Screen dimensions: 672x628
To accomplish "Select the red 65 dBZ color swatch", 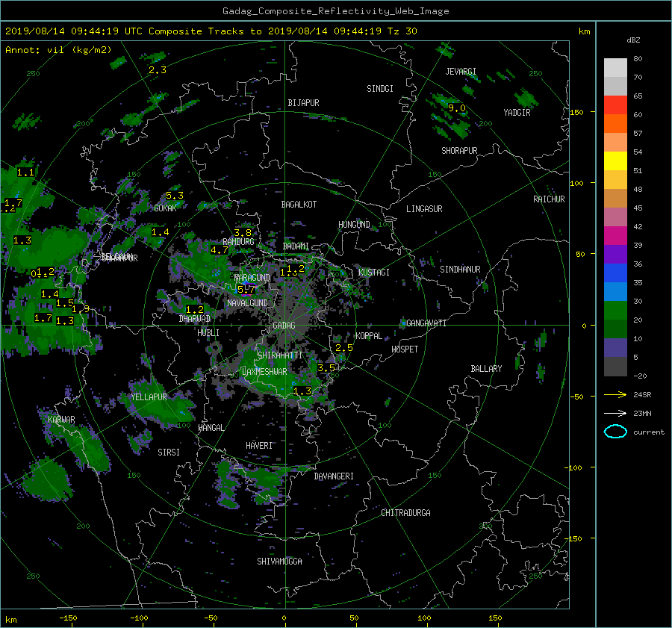I will pyautogui.click(x=615, y=105).
